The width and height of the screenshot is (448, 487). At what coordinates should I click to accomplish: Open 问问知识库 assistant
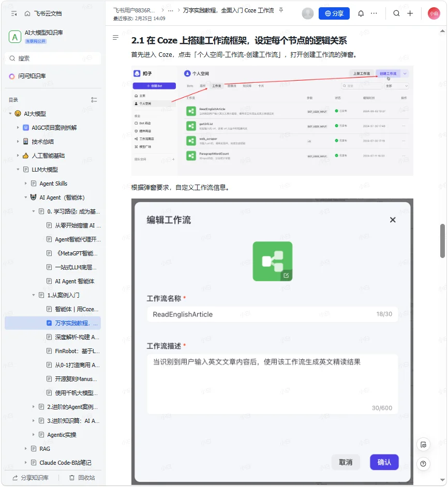tap(28, 76)
